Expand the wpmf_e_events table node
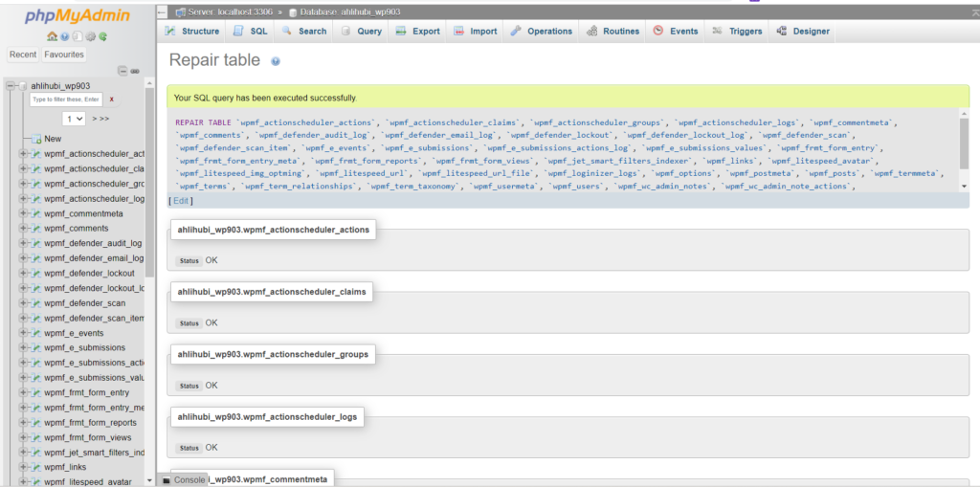This screenshot has height=487, width=980. [x=23, y=333]
